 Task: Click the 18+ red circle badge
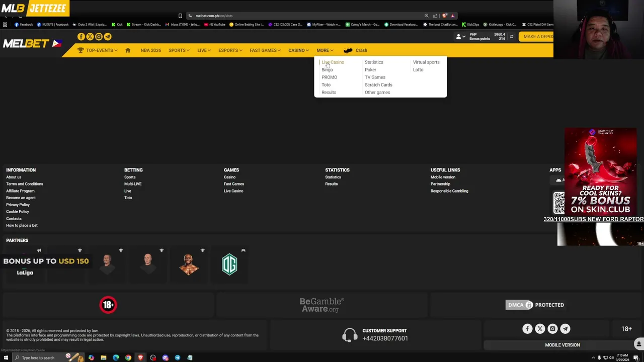pyautogui.click(x=108, y=305)
